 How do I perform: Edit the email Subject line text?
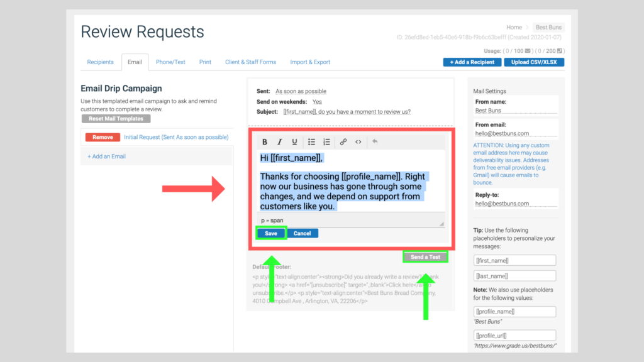347,112
